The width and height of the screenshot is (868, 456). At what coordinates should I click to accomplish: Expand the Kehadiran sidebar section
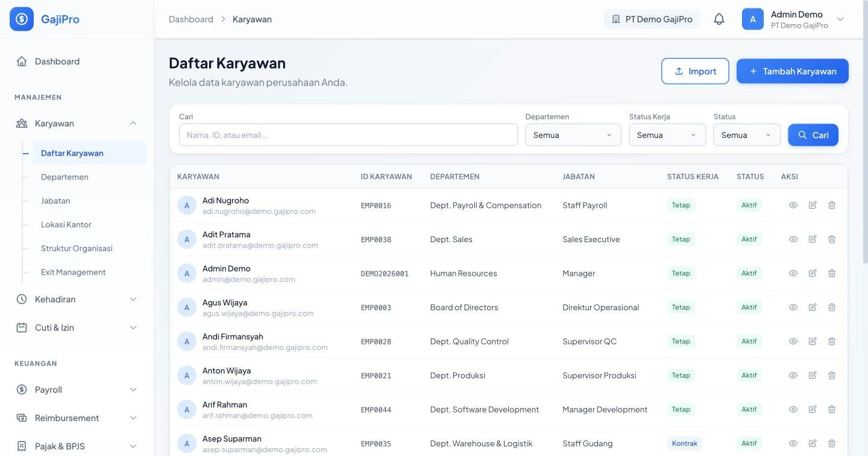point(77,299)
